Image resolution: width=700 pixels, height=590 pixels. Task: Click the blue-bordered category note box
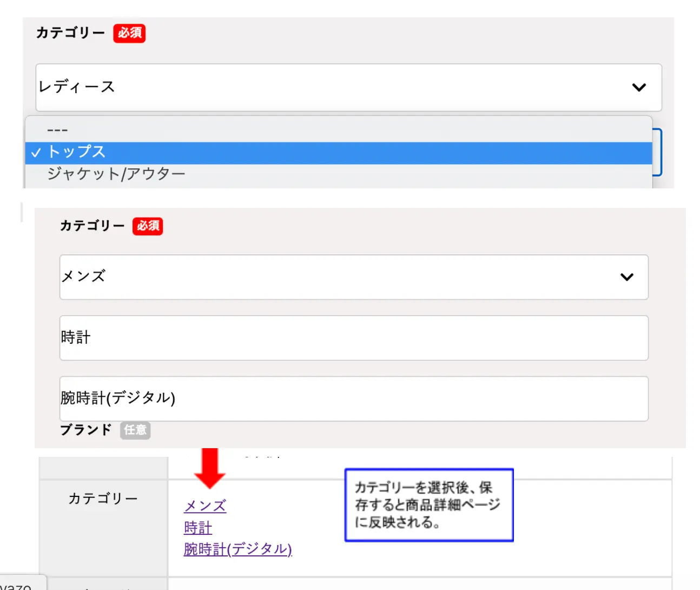pos(428,504)
